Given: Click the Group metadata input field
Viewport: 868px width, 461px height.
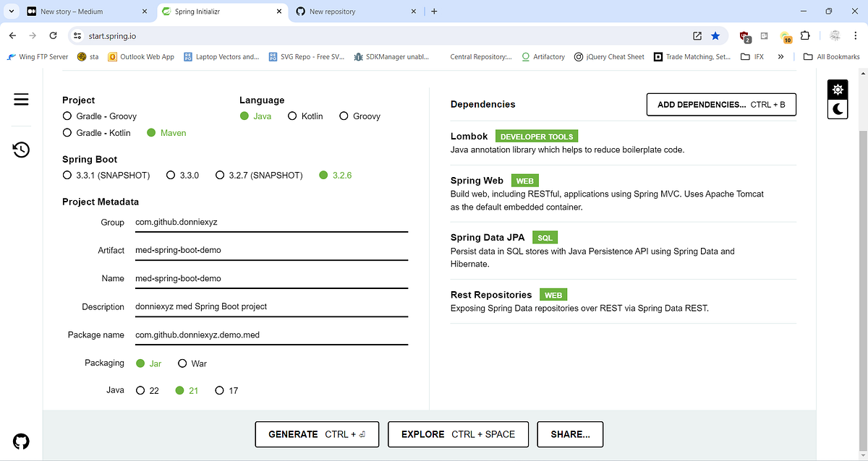Looking at the screenshot, I should [271, 222].
